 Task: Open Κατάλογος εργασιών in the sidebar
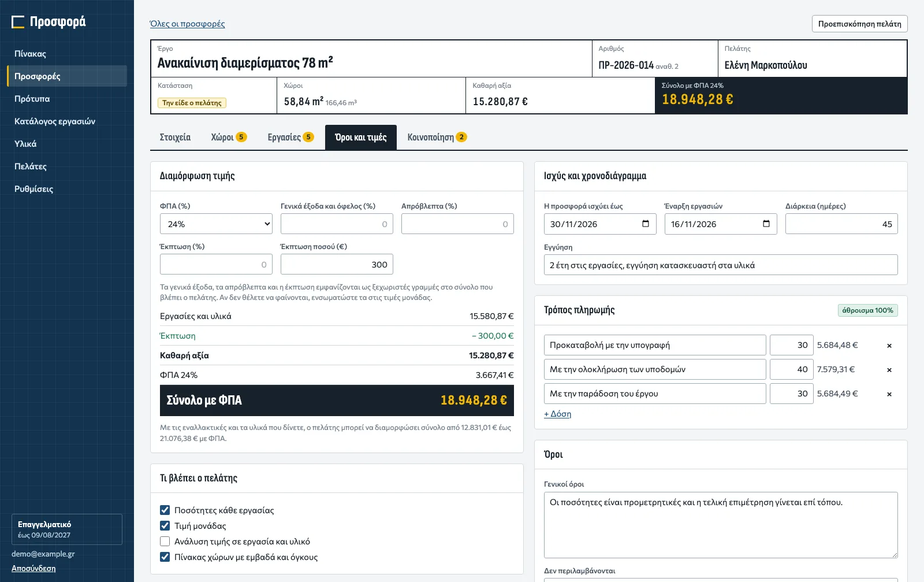click(55, 121)
